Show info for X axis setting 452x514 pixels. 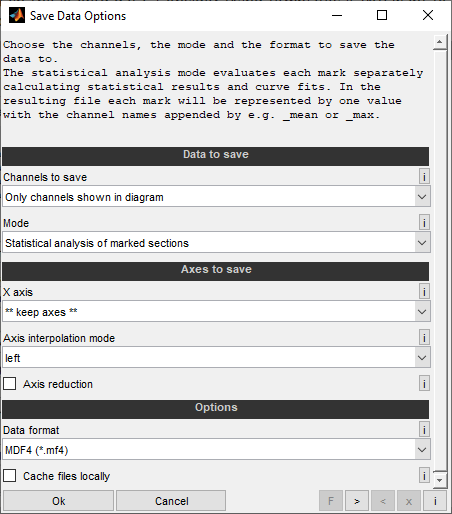(424, 292)
